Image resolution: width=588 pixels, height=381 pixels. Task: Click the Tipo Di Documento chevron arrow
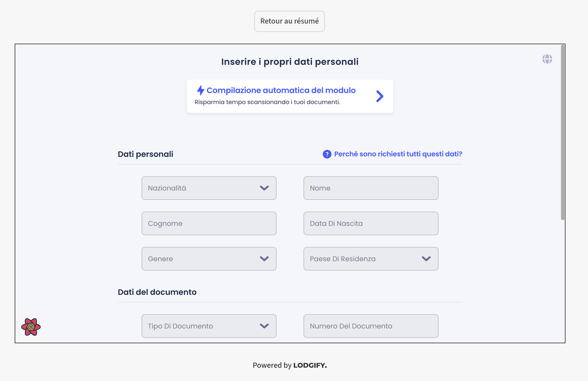click(x=264, y=326)
